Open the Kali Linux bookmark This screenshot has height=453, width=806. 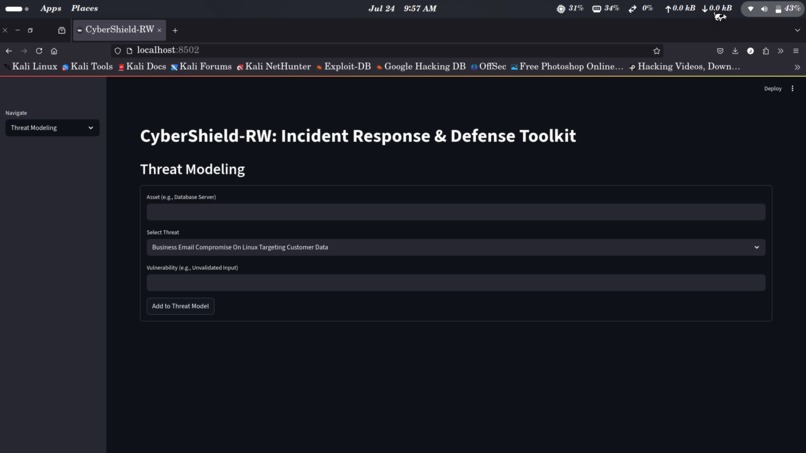tap(30, 66)
